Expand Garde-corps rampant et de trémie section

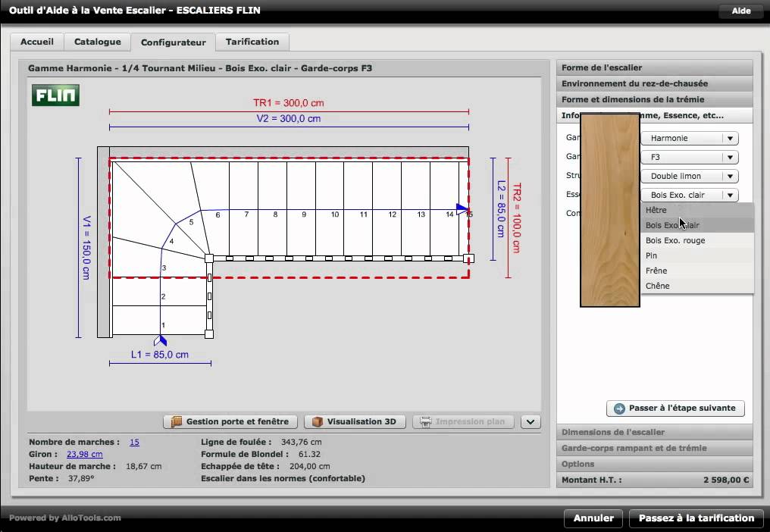pyautogui.click(x=654, y=448)
